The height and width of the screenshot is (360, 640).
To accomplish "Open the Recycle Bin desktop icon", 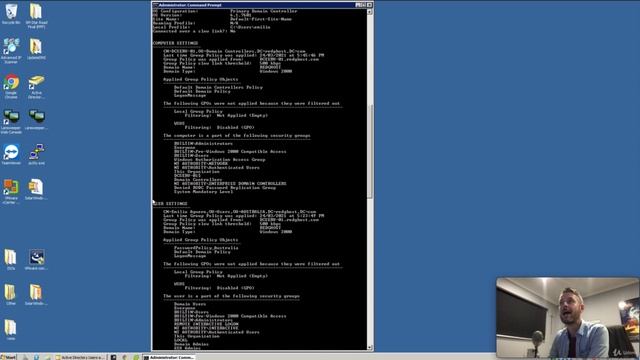I will (x=11, y=13).
